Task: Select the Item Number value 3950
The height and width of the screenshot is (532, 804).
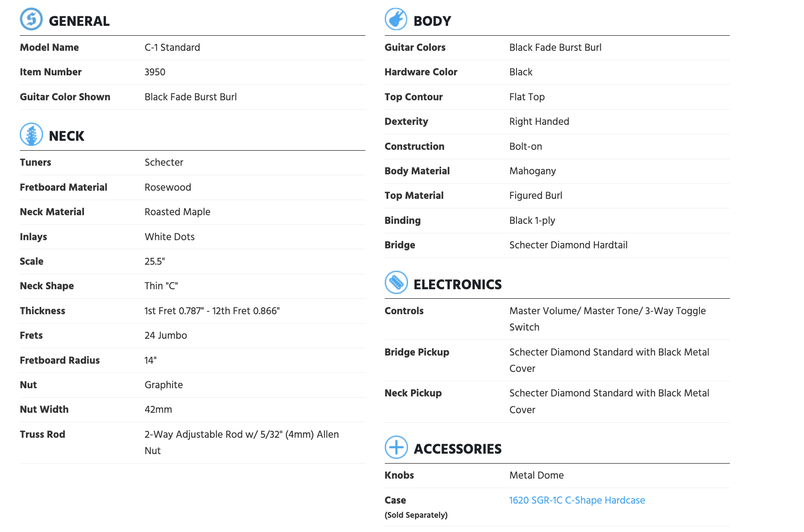Action: [x=155, y=72]
